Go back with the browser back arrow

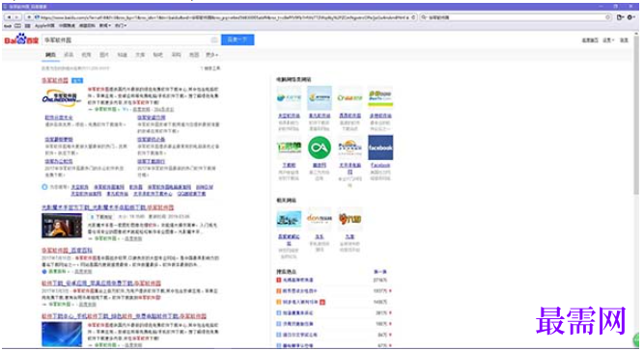9,17
